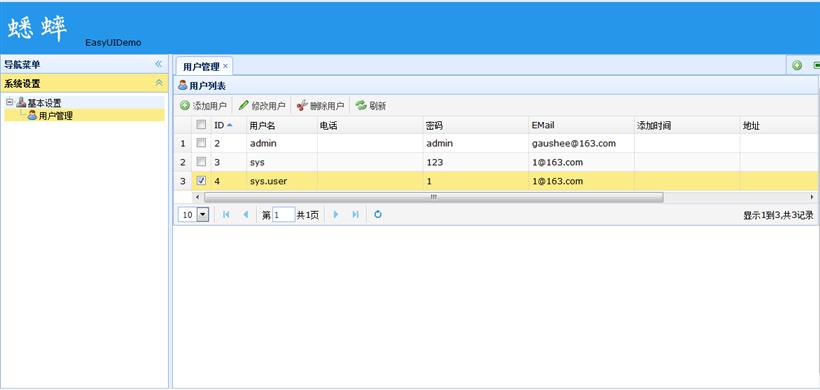Click the user icon in the 用户列表 panel header
Image resolution: width=820 pixels, height=390 pixels.
click(x=183, y=85)
